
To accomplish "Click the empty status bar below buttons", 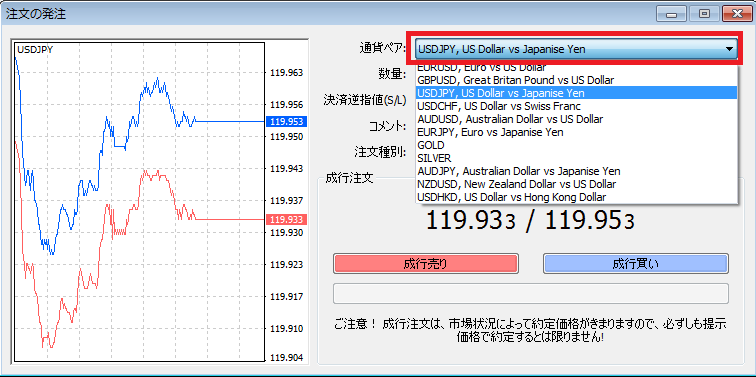I will pyautogui.click(x=531, y=294).
